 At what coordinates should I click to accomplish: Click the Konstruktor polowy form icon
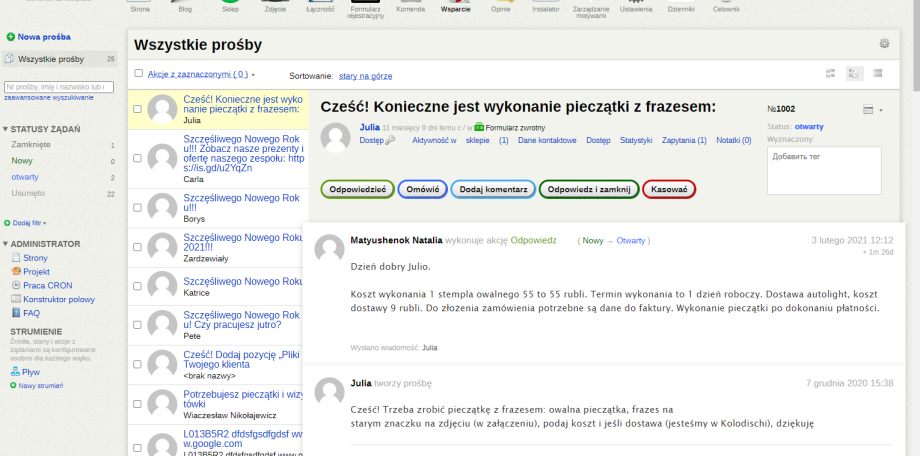16,299
